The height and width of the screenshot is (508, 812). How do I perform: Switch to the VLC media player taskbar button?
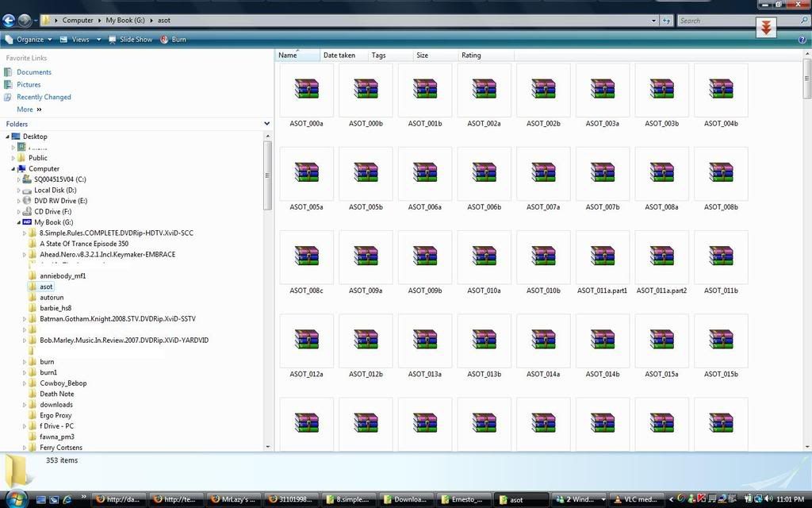637,500
